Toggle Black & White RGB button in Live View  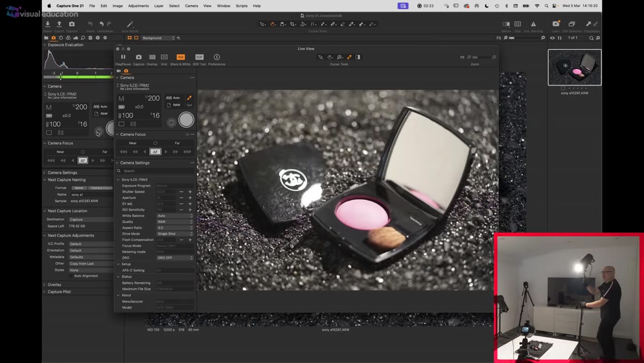[x=180, y=57]
